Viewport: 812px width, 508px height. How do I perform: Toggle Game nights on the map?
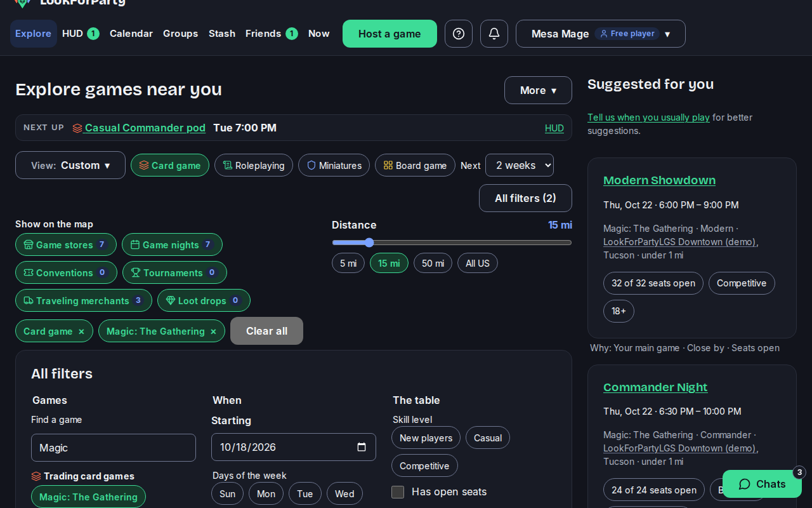point(172,244)
